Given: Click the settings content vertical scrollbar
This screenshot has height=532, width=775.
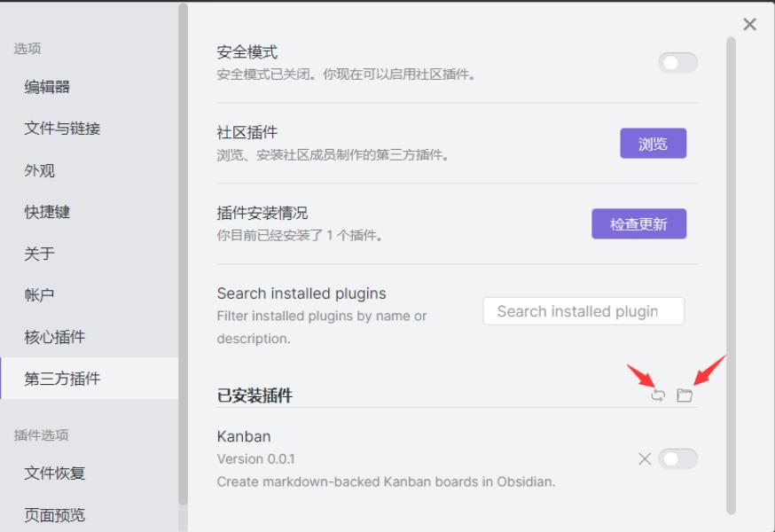Looking at the screenshot, I should 731,276.
